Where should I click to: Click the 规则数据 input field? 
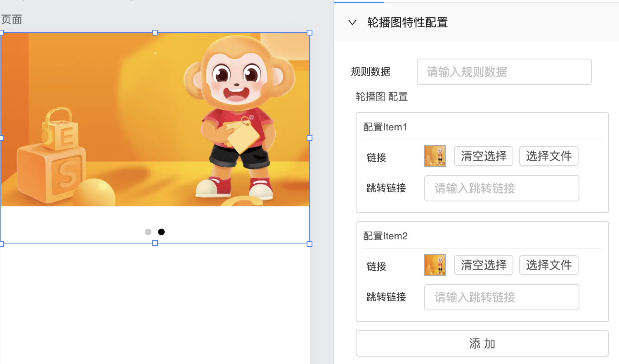coord(504,72)
